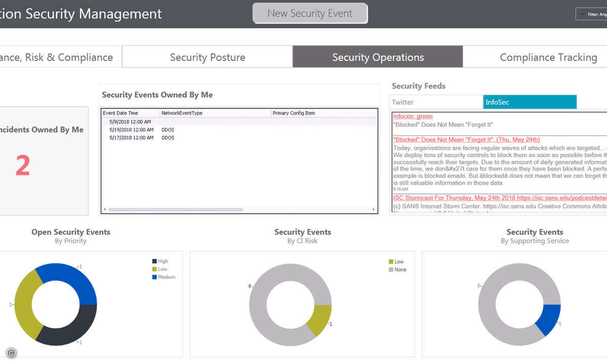Screen dimensions: 607x364
Task: Select the Security Operations tab
Action: (x=378, y=57)
